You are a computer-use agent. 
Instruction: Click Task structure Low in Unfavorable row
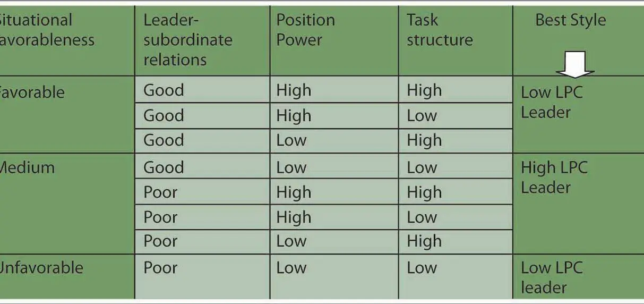tap(456, 276)
